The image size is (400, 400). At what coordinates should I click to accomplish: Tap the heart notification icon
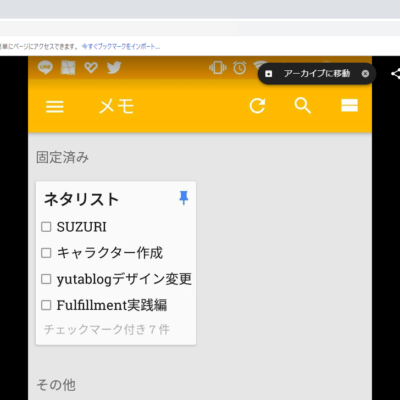pyautogui.click(x=91, y=68)
